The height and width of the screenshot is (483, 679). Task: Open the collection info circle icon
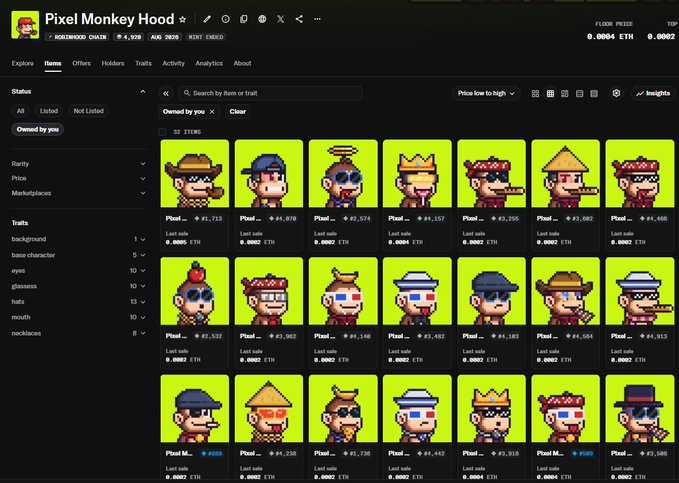tap(225, 19)
